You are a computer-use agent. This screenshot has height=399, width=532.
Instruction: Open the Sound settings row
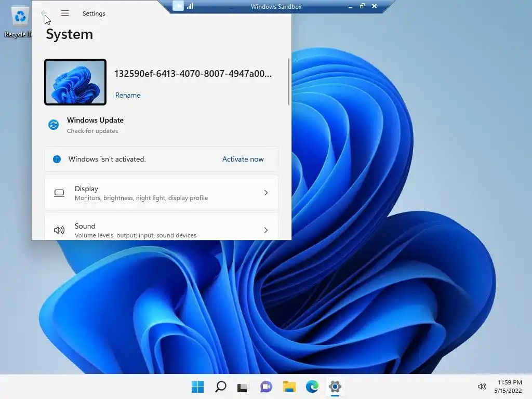pos(162,227)
